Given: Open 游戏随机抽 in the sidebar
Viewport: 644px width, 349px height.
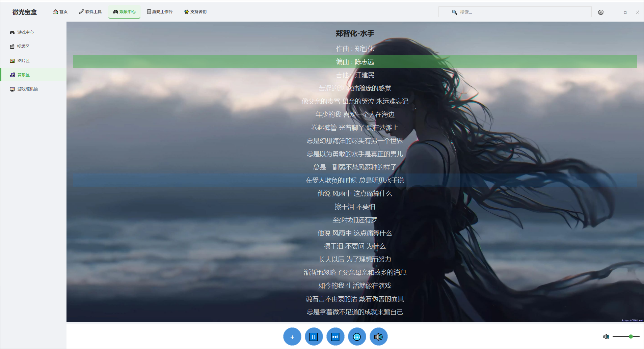Looking at the screenshot, I should point(33,89).
